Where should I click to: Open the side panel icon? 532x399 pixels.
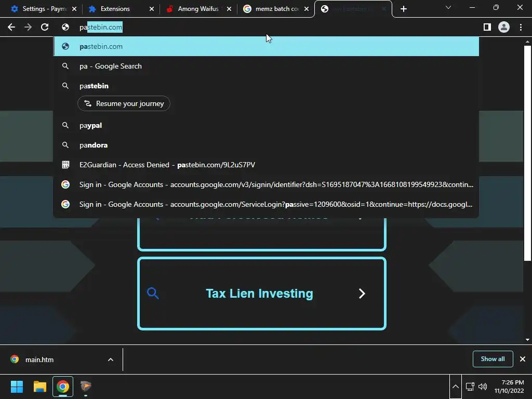pos(487,27)
